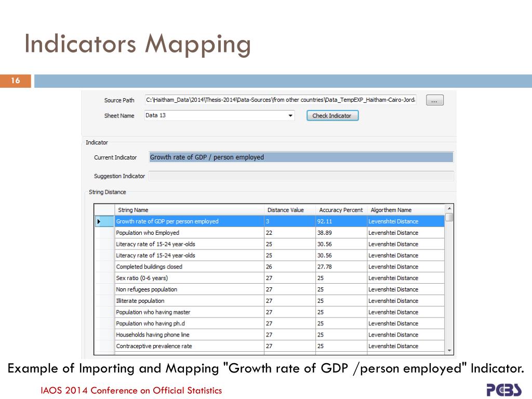The height and width of the screenshot is (399, 532).
Task: Select the "Non refugees population" row
Action: pyautogui.click(x=269, y=289)
